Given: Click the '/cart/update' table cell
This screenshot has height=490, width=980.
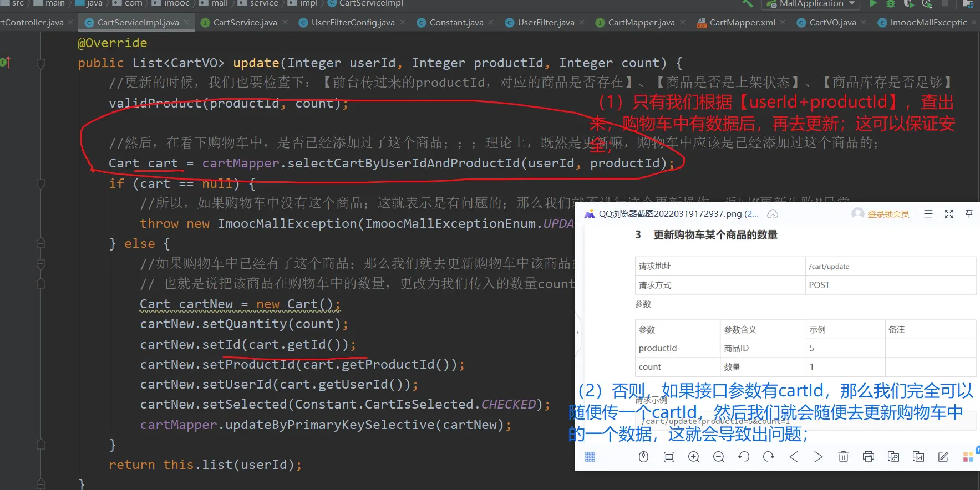Looking at the screenshot, I should 890,267.
